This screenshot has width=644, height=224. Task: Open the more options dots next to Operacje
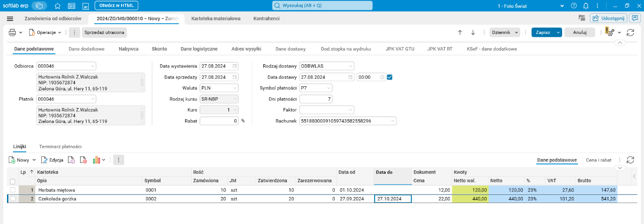point(74,33)
